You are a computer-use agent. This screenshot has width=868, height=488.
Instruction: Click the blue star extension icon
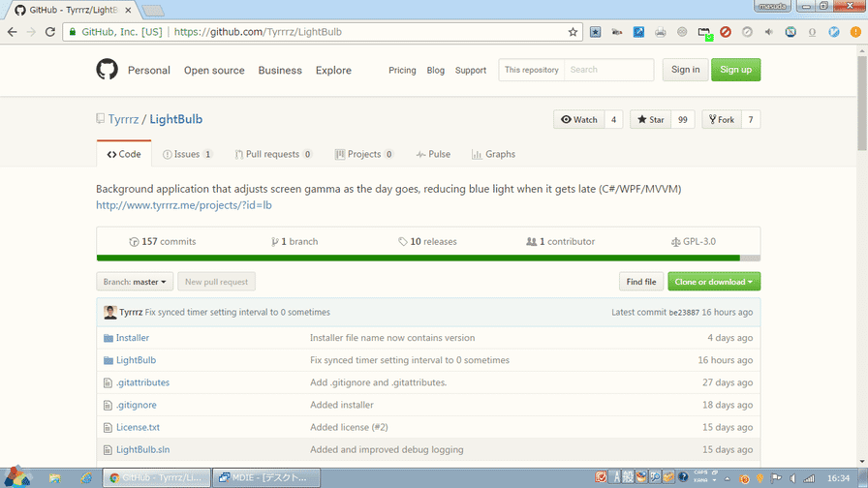595,32
